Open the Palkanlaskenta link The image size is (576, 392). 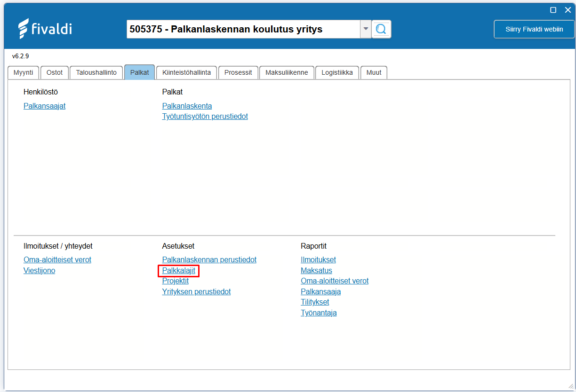coord(187,106)
